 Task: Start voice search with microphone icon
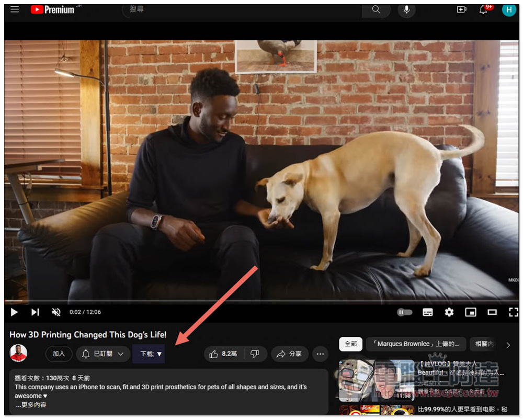click(406, 9)
